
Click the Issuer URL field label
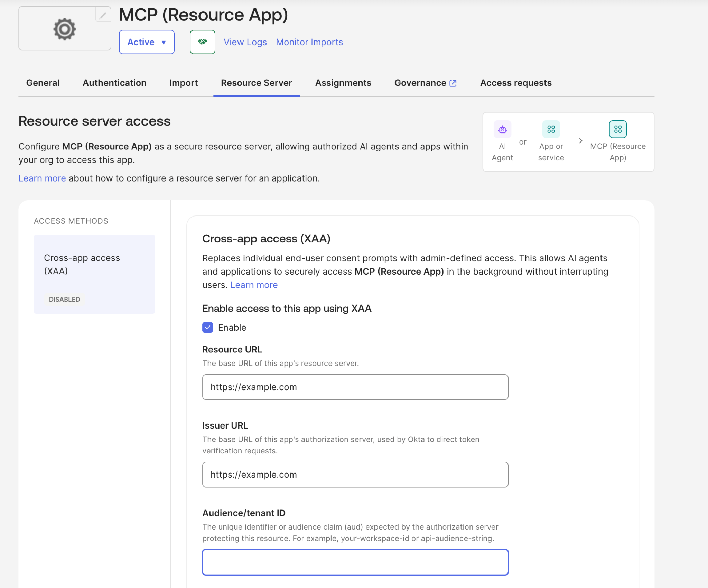(225, 426)
